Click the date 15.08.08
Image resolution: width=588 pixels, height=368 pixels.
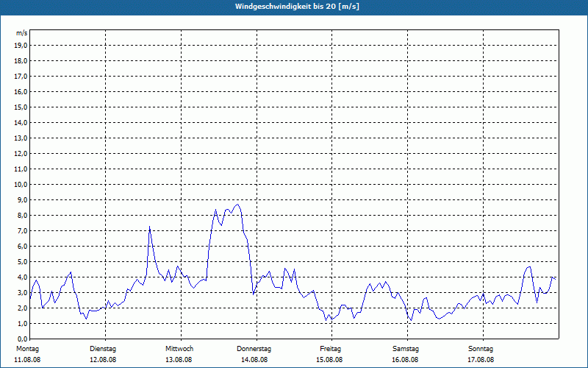click(x=329, y=360)
